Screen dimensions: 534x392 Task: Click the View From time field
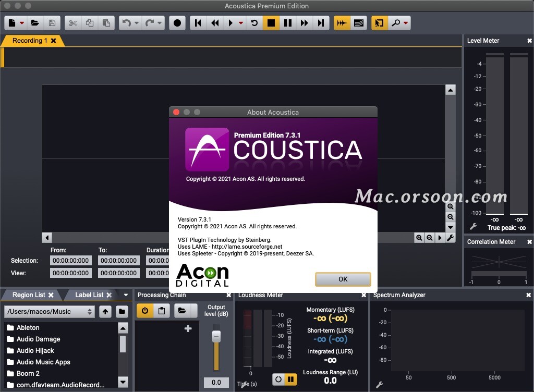[71, 273]
